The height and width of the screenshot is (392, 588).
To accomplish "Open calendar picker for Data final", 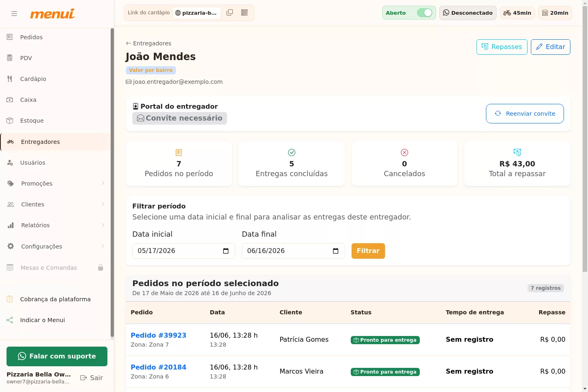I will tap(336, 251).
